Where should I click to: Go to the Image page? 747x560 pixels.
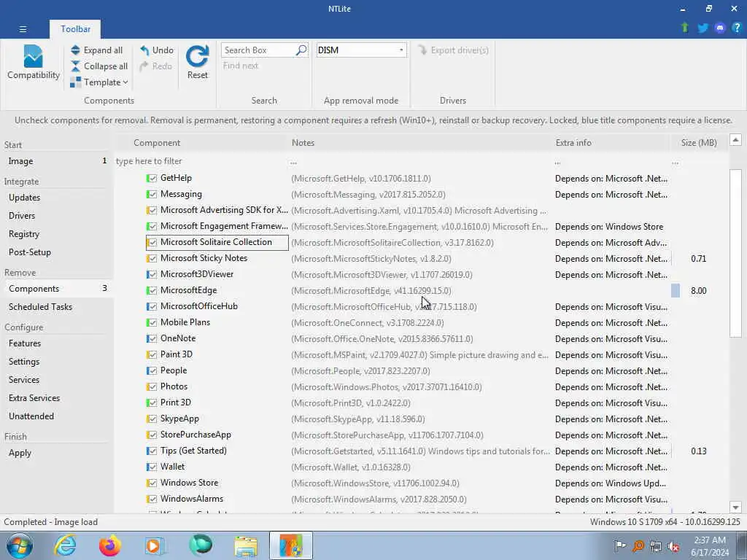point(20,161)
